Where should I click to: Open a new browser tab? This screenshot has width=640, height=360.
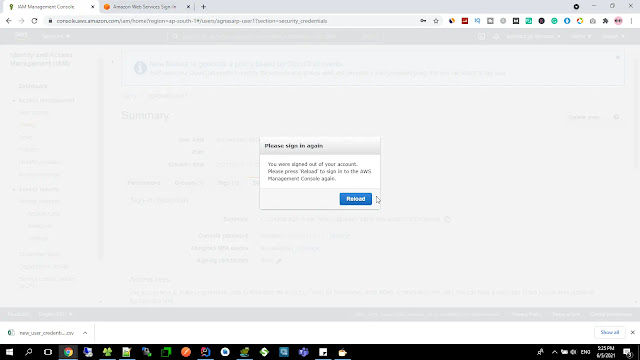click(x=203, y=7)
